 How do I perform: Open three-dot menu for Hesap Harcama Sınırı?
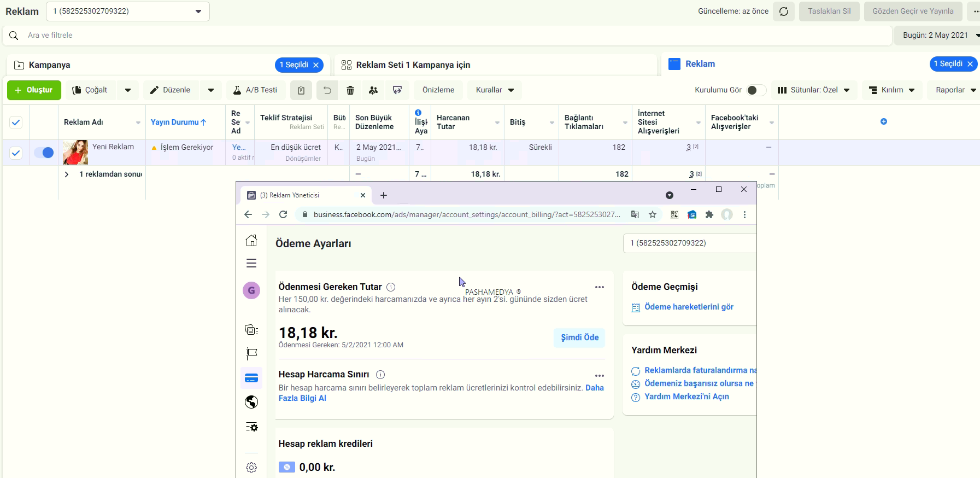click(x=600, y=376)
